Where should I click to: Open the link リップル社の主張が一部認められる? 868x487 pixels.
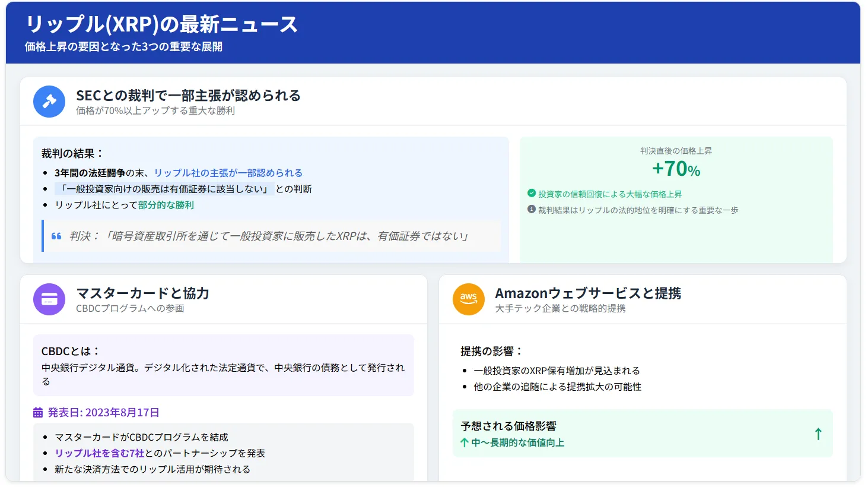click(227, 172)
